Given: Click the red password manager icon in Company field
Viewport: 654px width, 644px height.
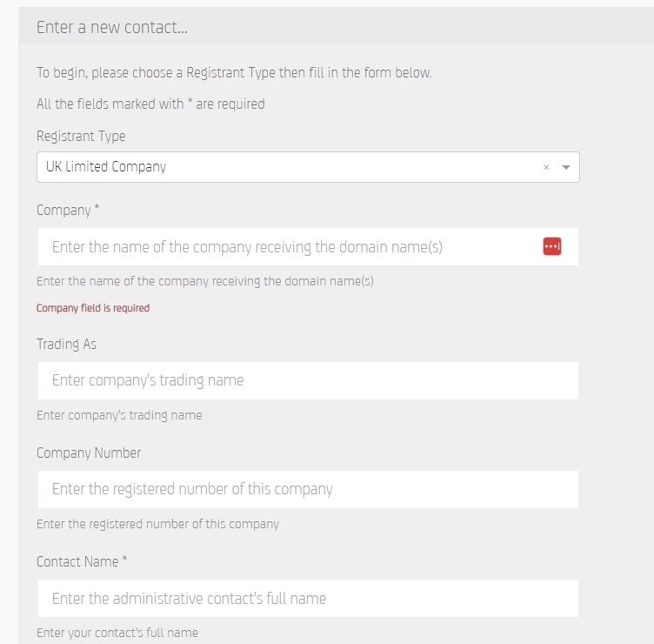Looking at the screenshot, I should 551,246.
